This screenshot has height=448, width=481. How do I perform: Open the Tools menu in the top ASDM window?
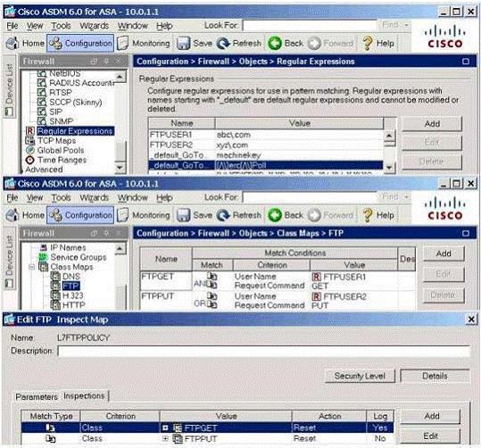coord(61,26)
